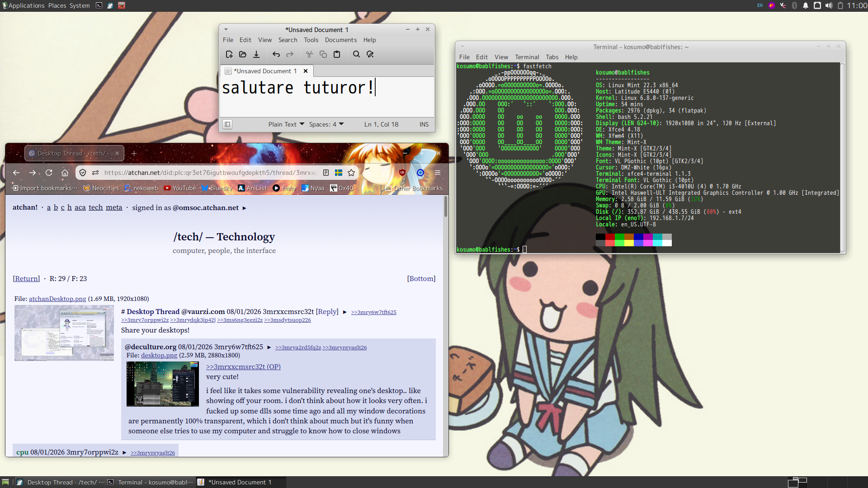
Task: Click the bright yellow color block in terminal
Action: click(629, 243)
